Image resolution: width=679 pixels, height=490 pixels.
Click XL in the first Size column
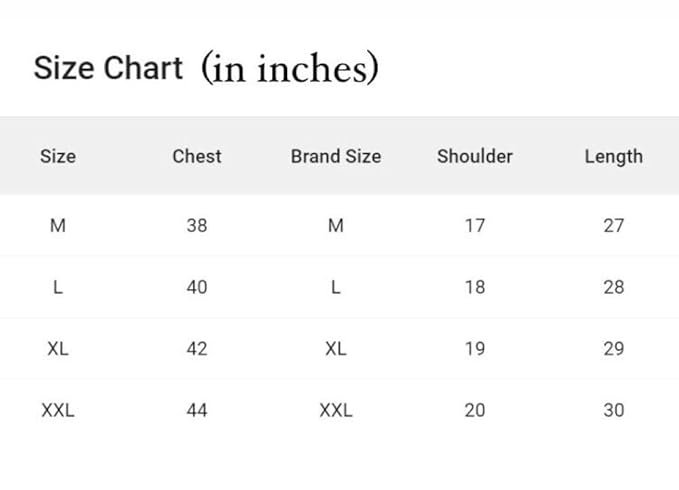coord(58,348)
